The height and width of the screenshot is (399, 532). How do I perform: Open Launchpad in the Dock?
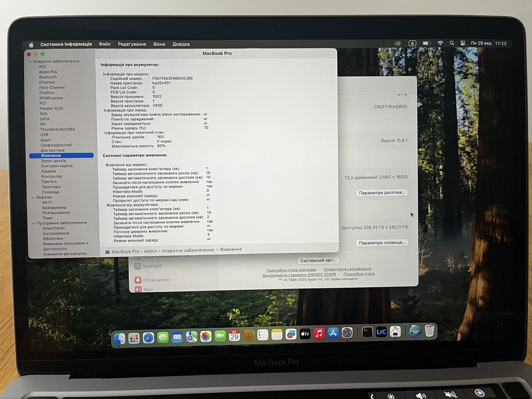click(x=133, y=338)
